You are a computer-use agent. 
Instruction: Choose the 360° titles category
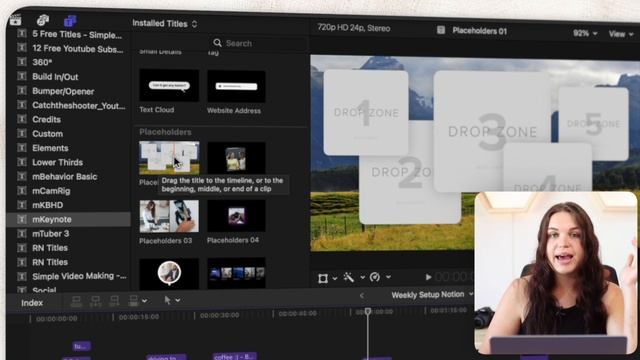[42, 62]
